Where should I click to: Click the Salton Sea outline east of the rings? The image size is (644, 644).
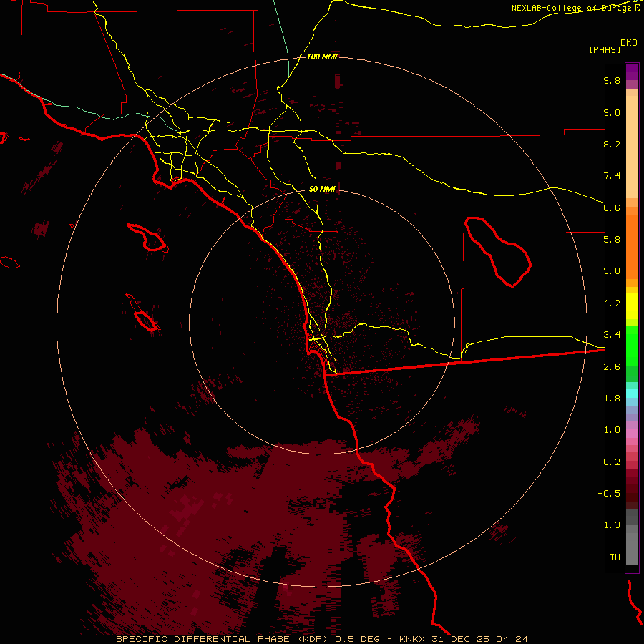[x=498, y=251]
